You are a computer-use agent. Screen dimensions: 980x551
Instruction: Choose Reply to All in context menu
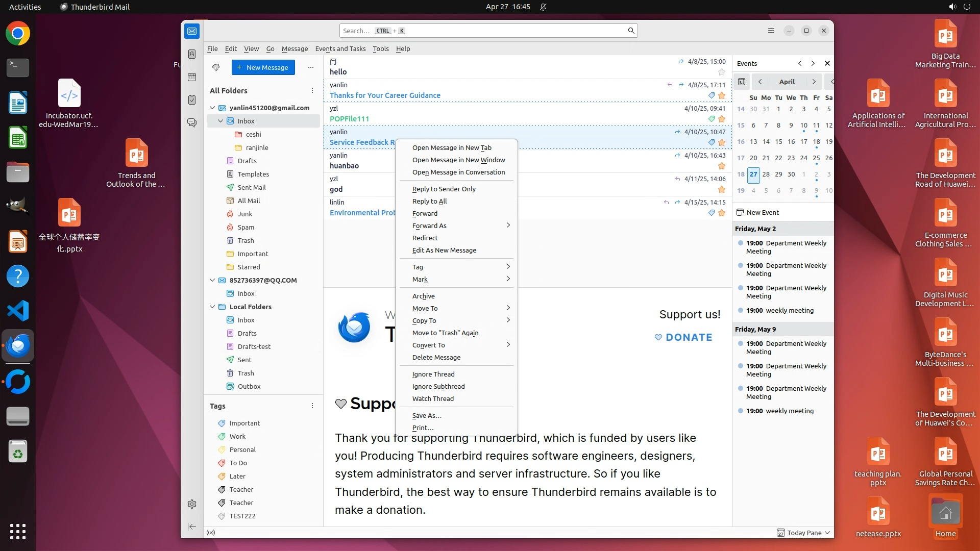pos(429,201)
